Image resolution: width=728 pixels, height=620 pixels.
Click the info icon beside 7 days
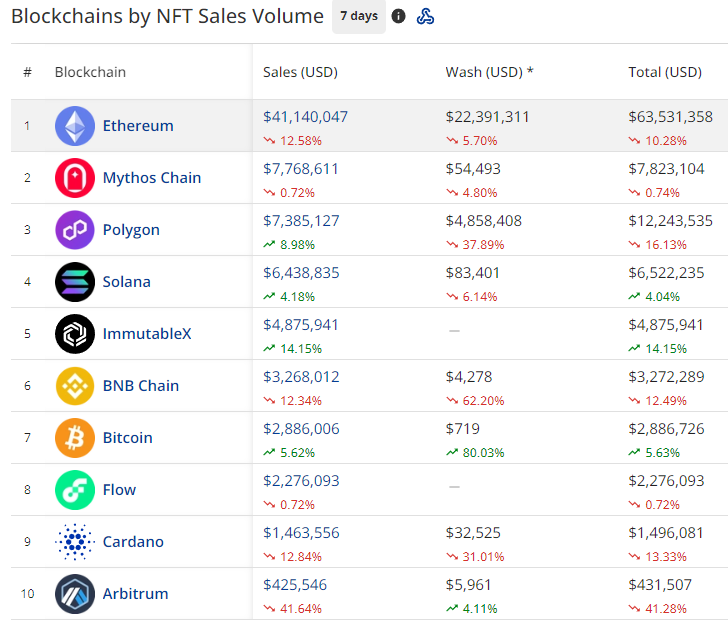point(398,16)
